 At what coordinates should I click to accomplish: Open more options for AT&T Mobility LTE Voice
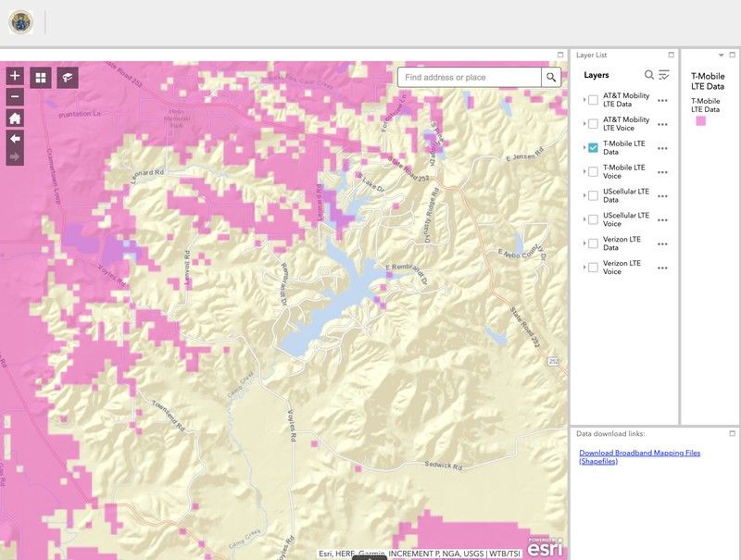[x=662, y=125]
